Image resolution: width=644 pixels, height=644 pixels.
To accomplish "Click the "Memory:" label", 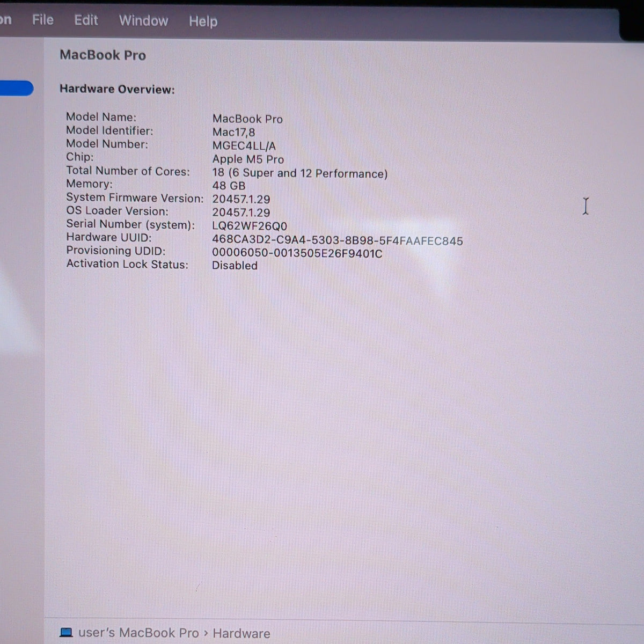I will [89, 184].
